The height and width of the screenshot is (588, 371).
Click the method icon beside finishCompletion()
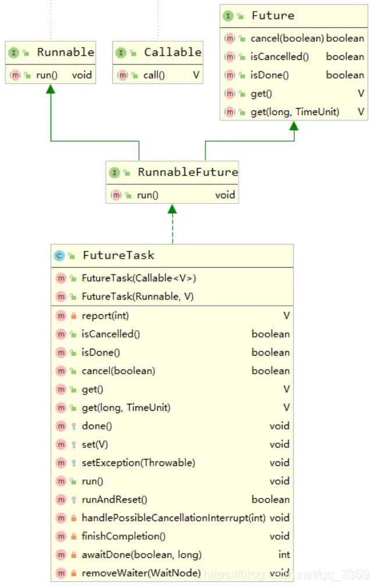coord(60,536)
